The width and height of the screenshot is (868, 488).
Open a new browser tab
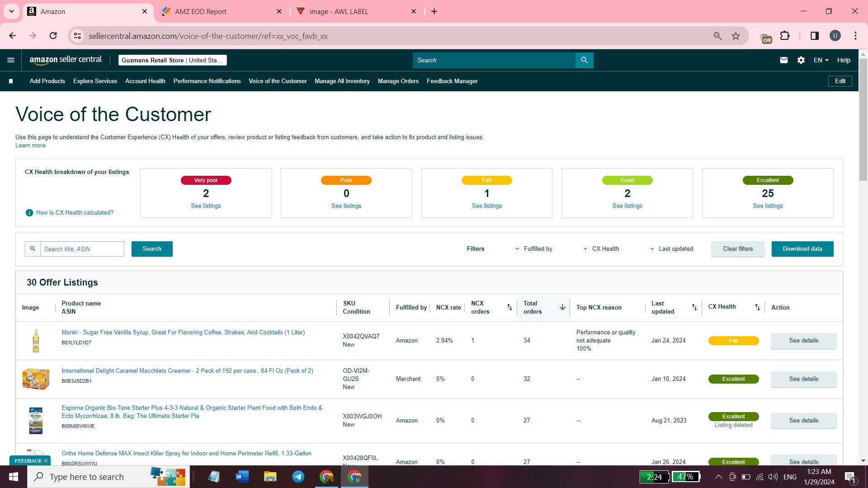[x=434, y=11]
